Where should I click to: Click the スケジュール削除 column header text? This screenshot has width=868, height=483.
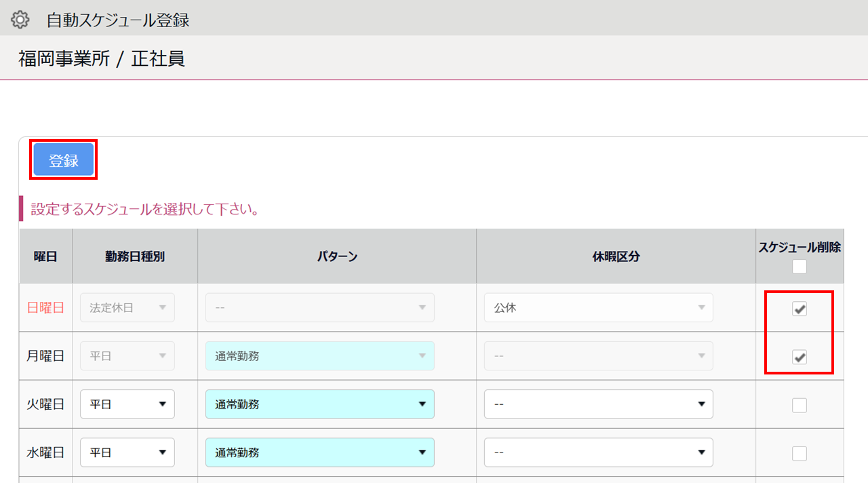800,248
